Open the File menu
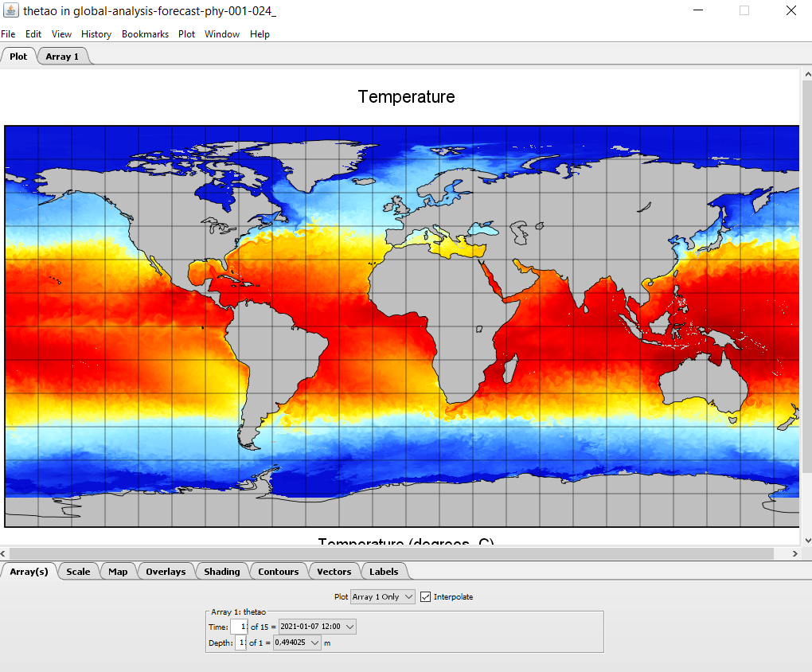 (x=8, y=34)
